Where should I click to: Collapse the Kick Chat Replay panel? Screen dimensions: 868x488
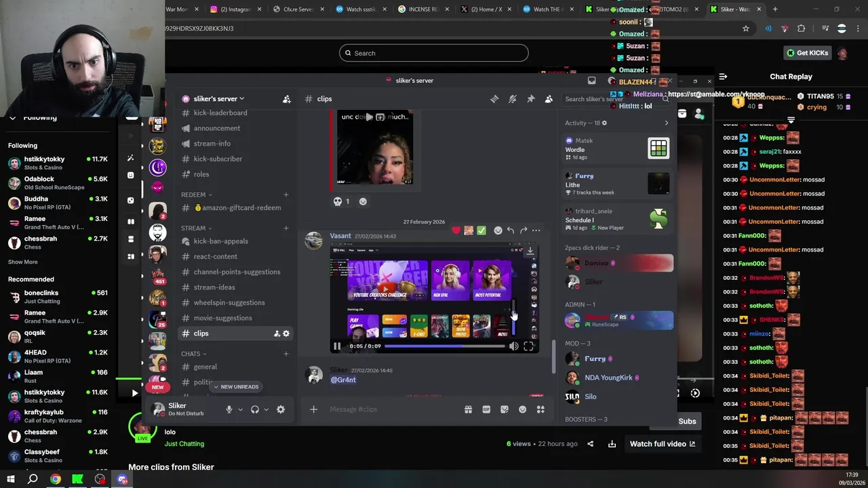pyautogui.click(x=723, y=77)
